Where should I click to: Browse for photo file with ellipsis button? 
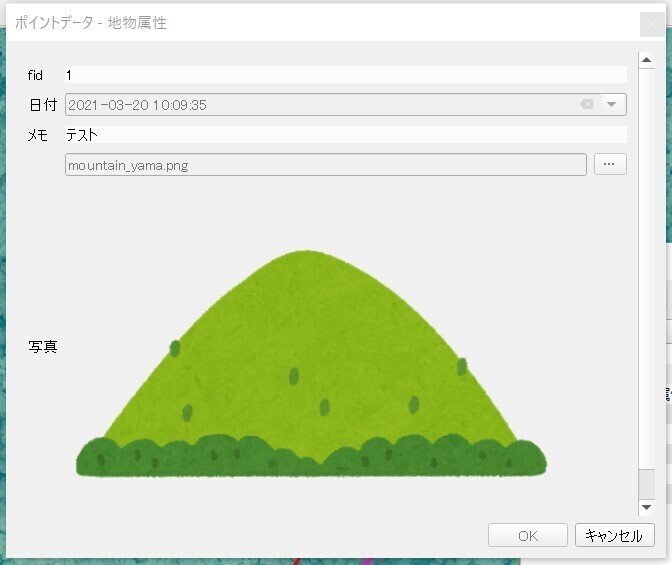(x=610, y=164)
